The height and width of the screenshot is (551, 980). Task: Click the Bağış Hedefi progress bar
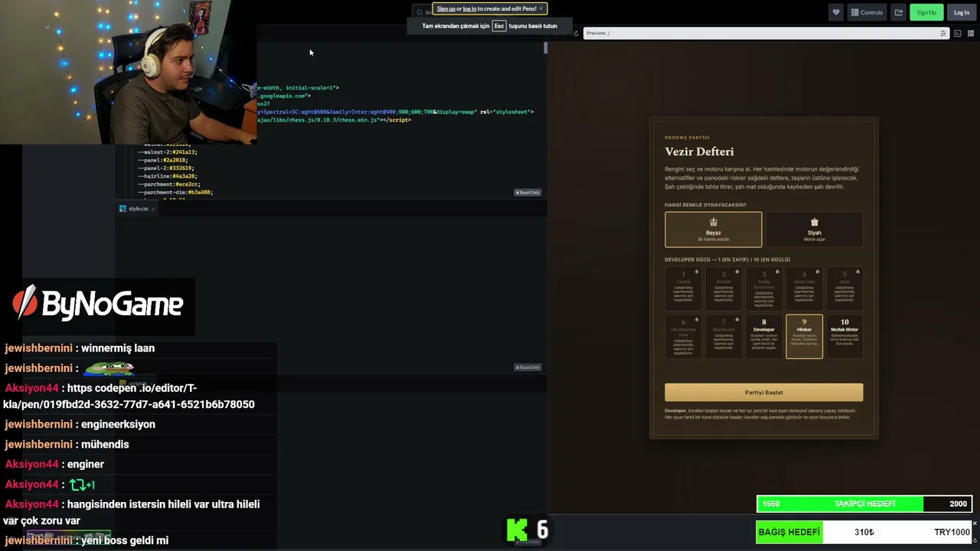[864, 532]
